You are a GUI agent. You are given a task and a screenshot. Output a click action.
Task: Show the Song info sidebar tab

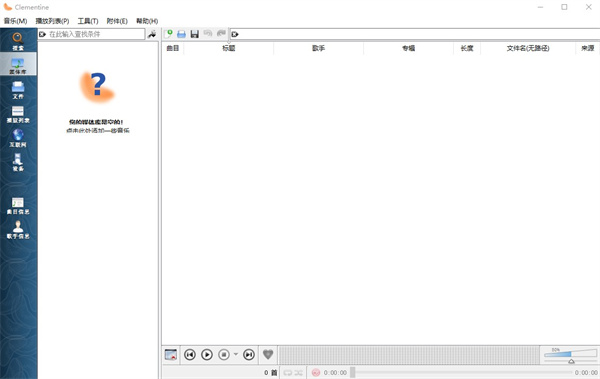point(18,206)
